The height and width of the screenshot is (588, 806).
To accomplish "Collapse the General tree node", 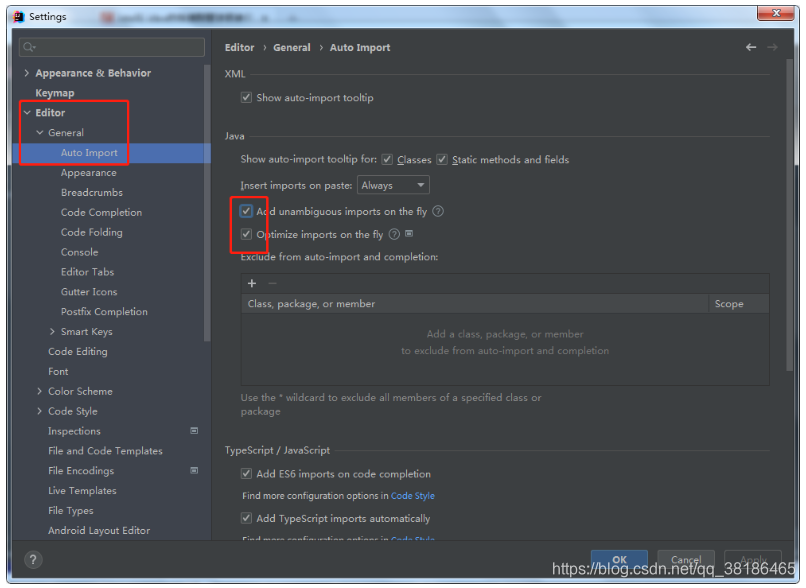I will click(40, 133).
